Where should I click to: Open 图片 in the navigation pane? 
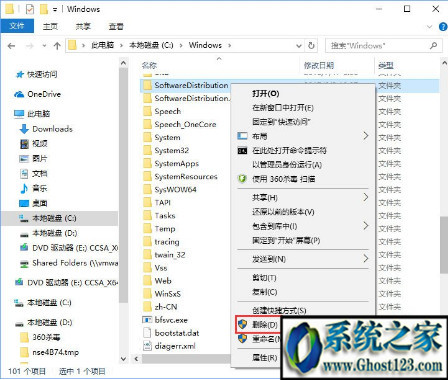[x=40, y=159]
